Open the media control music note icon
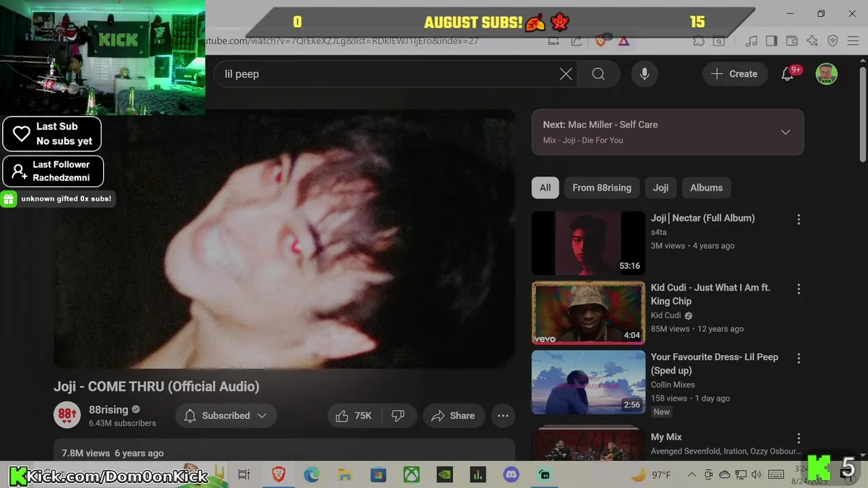This screenshot has width=868, height=488. (751, 41)
